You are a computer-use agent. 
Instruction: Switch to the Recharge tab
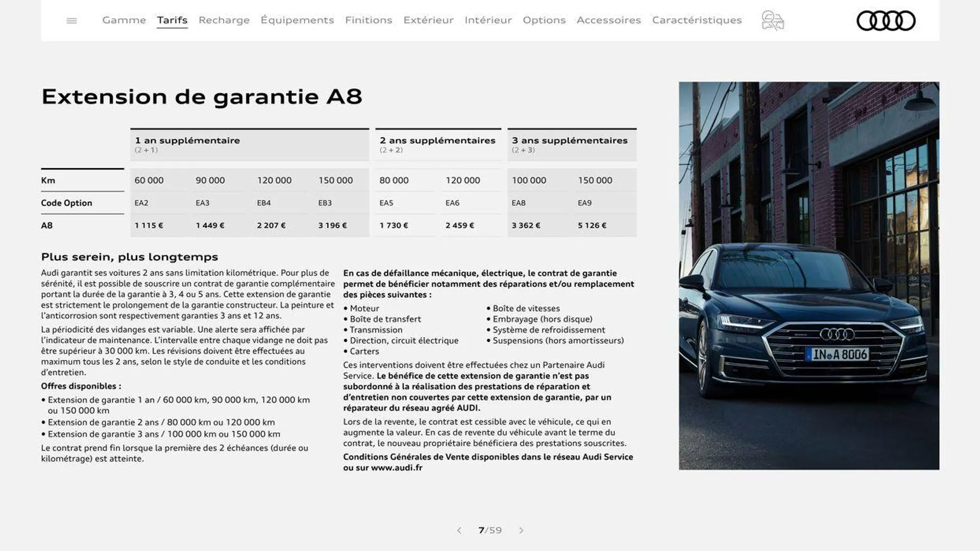[x=224, y=20]
